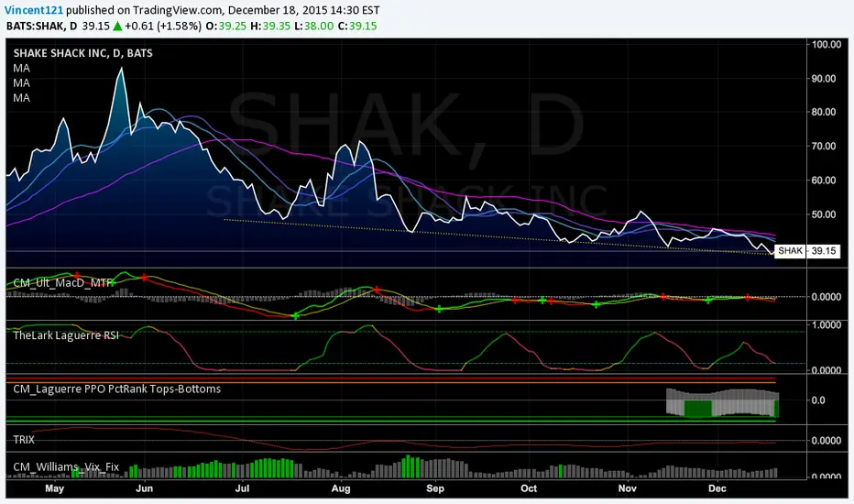The image size is (854, 504).
Task: Click CM_Laguerre PPO PctRank Tops-Bottoms label
Action: (x=117, y=389)
